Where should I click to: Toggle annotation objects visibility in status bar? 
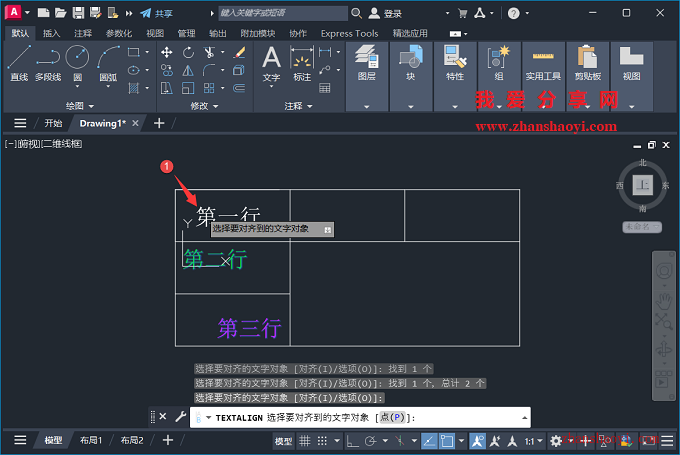pos(477,441)
